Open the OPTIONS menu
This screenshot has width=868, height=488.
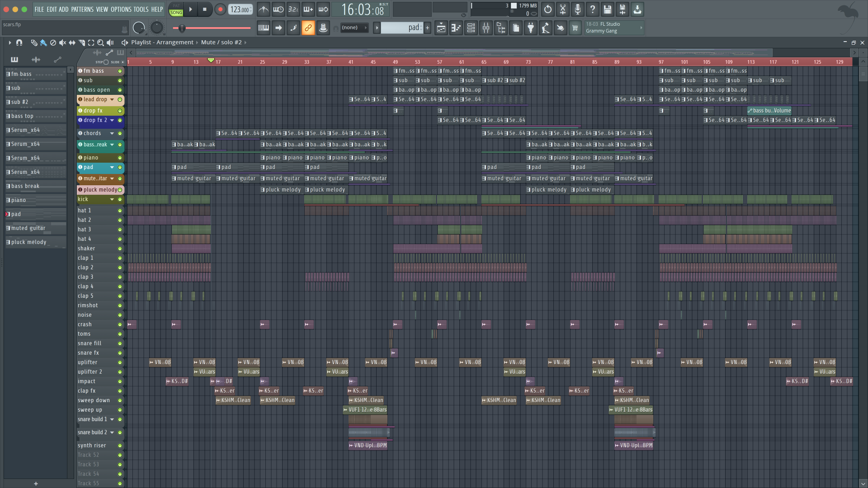(121, 9)
